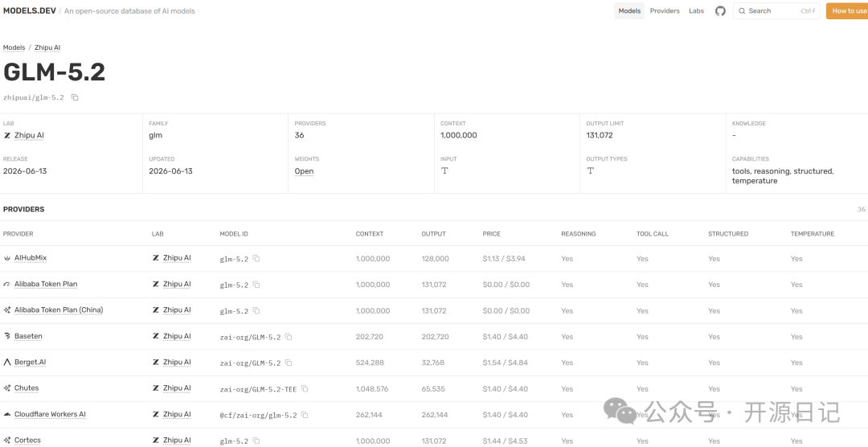Open the Alibaba Token Plan provider link
The width and height of the screenshot is (868, 447).
(46, 284)
